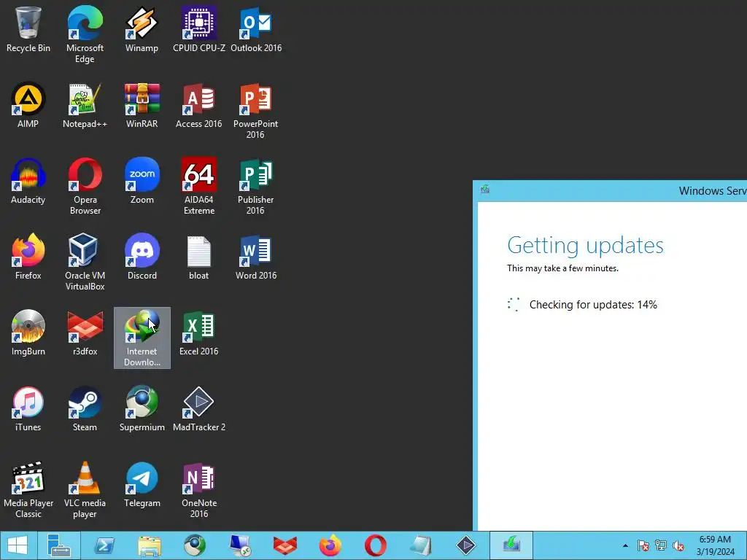
Task: Select the Steam desktop icon
Action: point(85,408)
